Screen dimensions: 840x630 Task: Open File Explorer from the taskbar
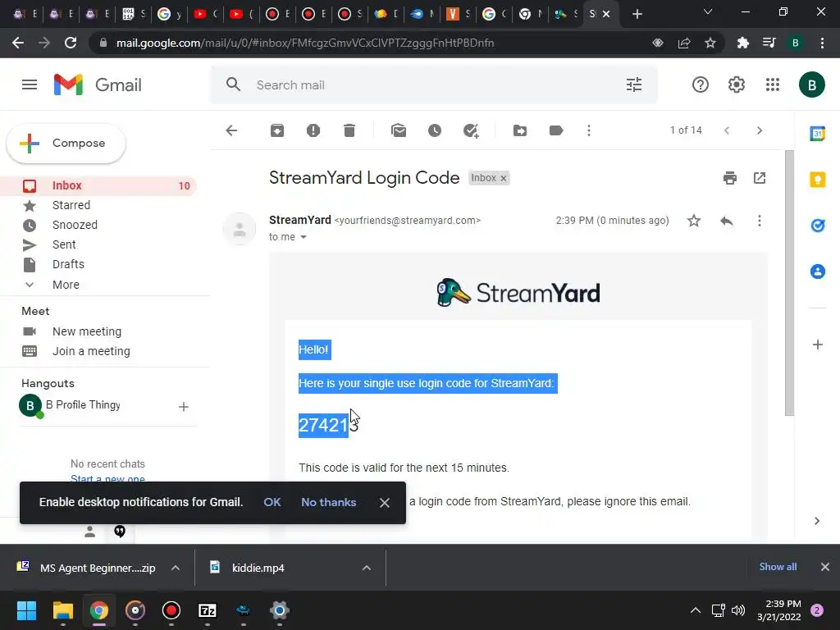[62, 610]
